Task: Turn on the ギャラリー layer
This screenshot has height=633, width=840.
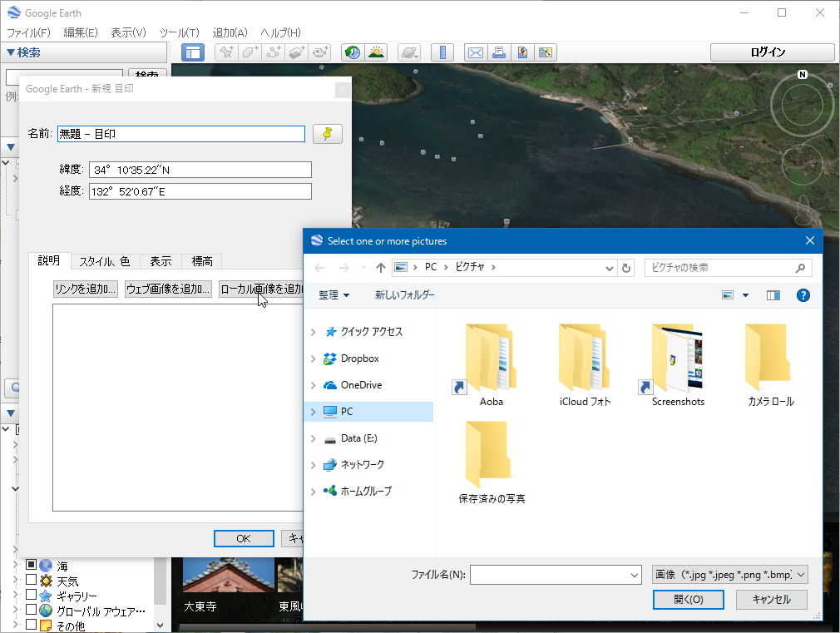Action: pos(32,596)
